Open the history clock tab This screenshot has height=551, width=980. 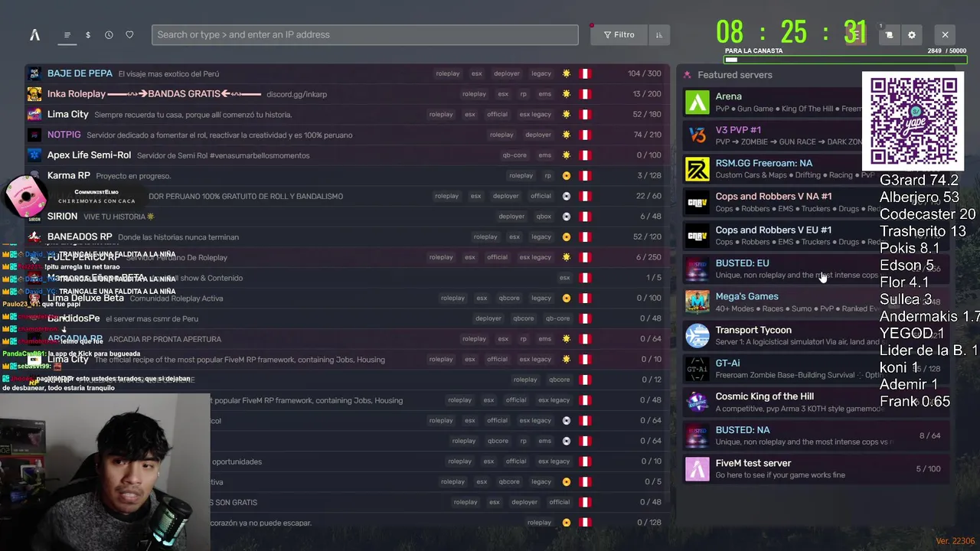(x=109, y=34)
